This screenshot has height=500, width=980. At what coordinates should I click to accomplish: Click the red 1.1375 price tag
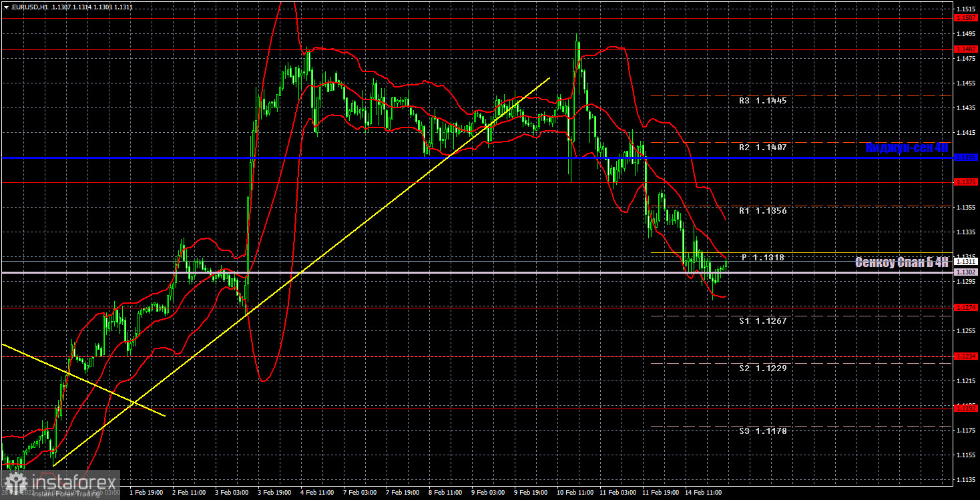[x=966, y=182]
